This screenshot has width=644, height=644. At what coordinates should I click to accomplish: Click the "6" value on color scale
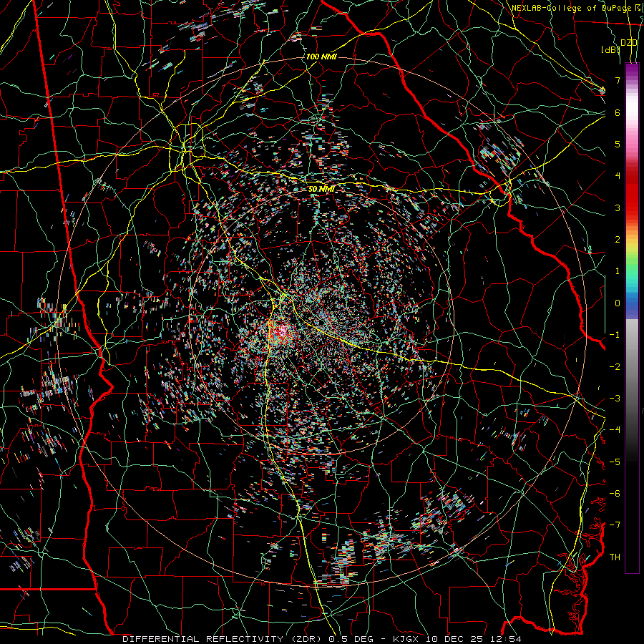tap(618, 112)
